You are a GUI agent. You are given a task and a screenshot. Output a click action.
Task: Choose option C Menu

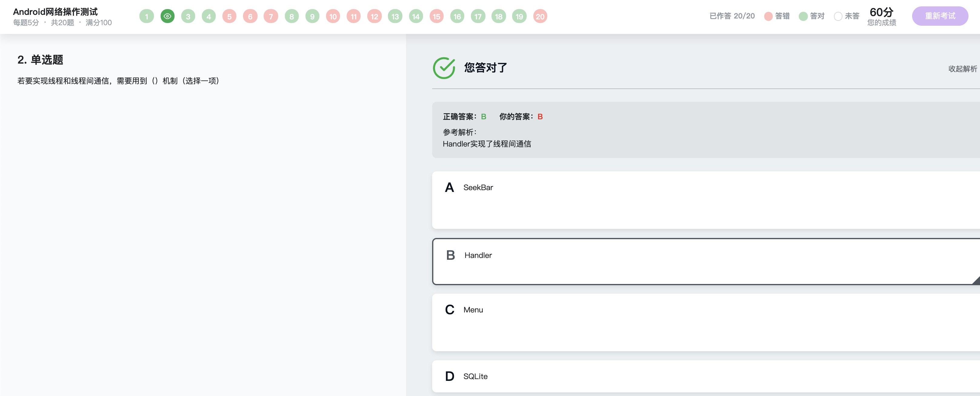pyautogui.click(x=706, y=322)
